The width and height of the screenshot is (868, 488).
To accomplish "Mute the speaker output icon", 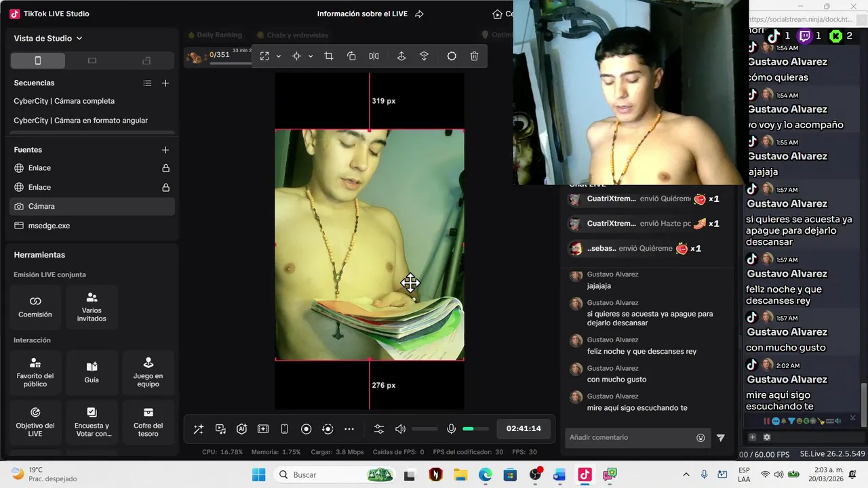I will tap(401, 429).
